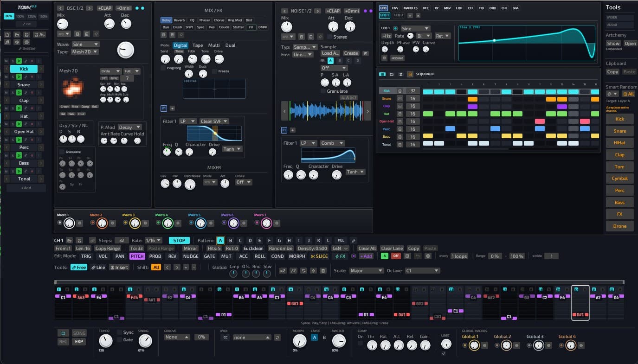Click the Steps field showing 32

[122, 241]
